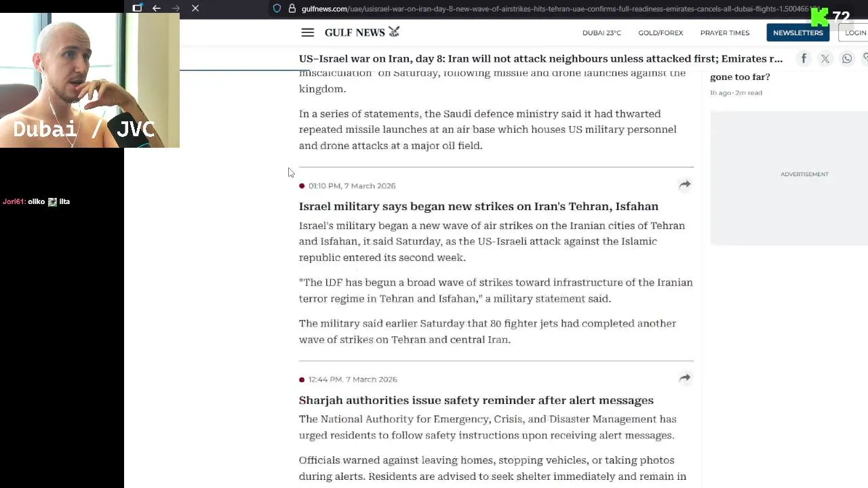Click the paragraph about National Authority for Emergency
This screenshot has height=488, width=868.
tap(488, 427)
